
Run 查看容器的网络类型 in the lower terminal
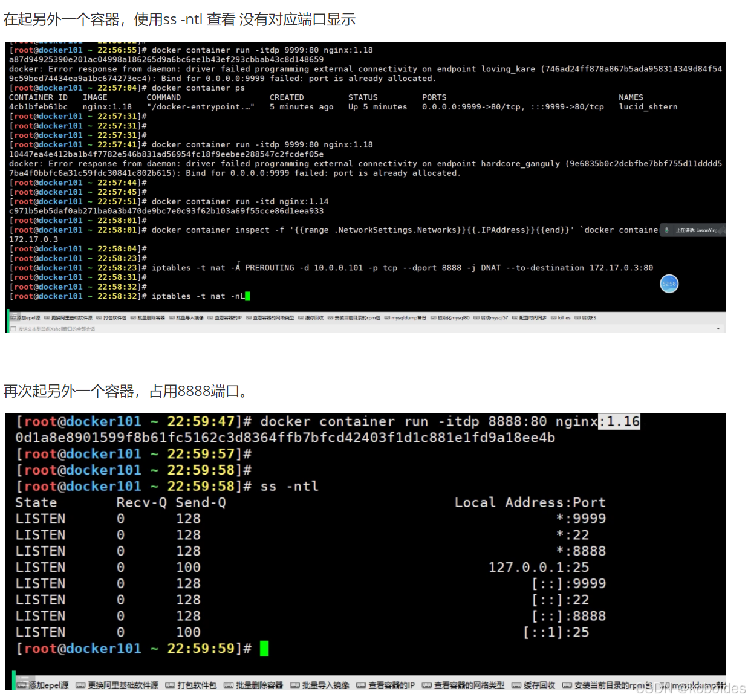[x=463, y=685]
